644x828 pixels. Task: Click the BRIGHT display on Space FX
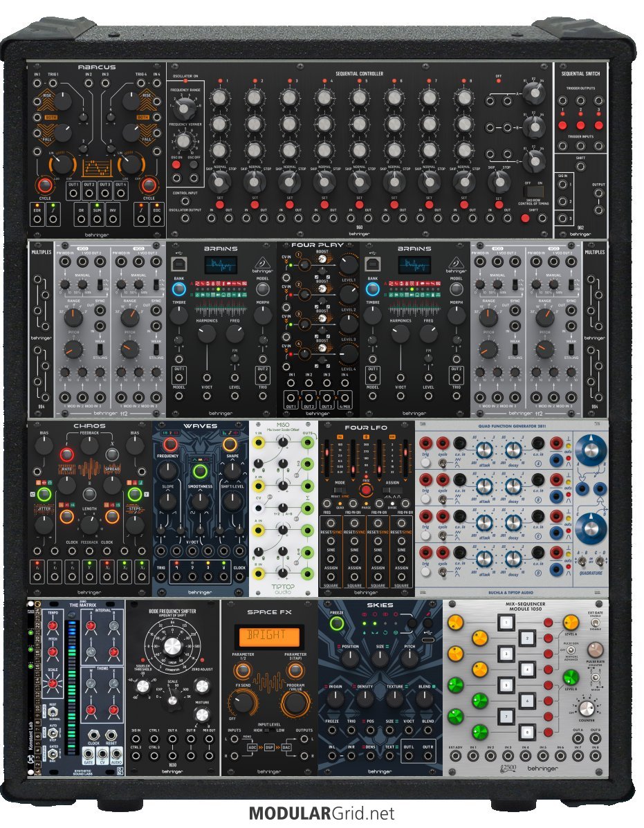pos(268,636)
